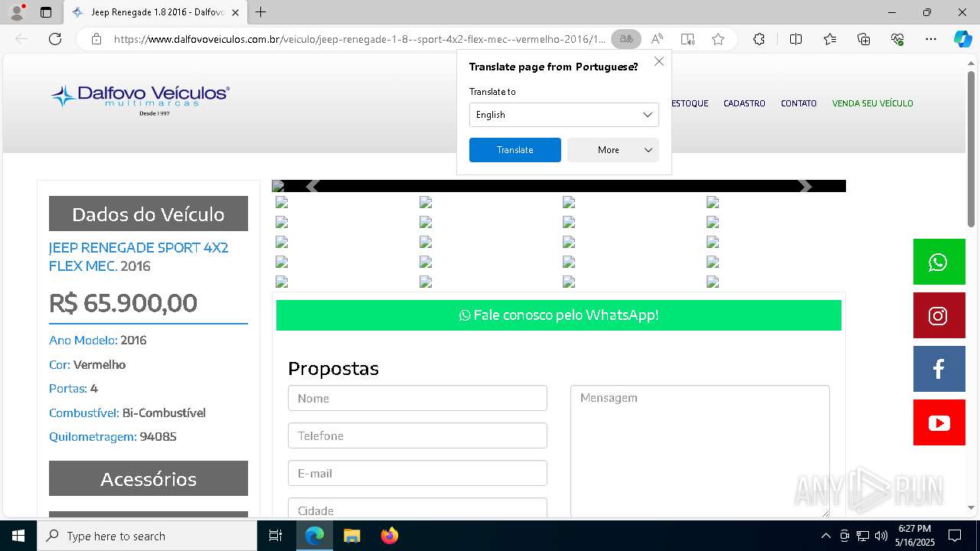Screen dimensions: 980x551
Task: Add this page to favorites
Action: tap(718, 39)
